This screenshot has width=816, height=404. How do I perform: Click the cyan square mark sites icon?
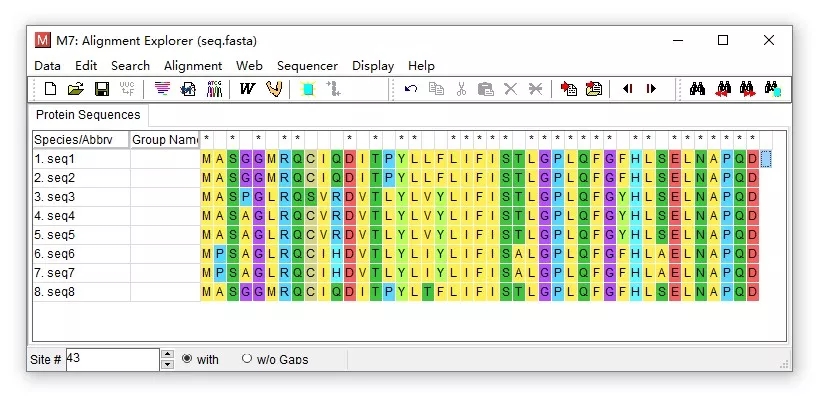308,89
